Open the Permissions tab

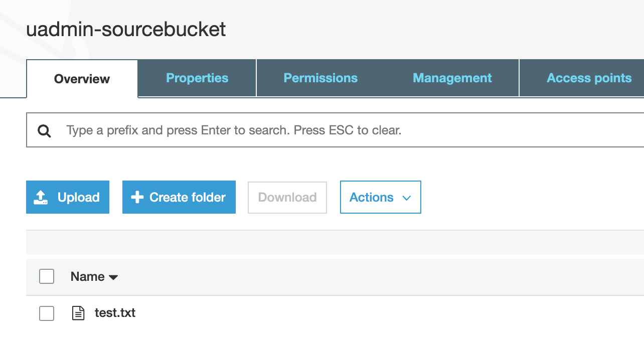click(x=320, y=78)
